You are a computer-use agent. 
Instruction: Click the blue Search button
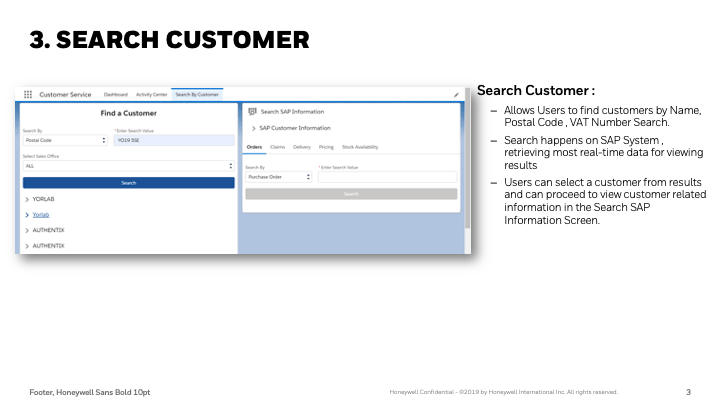(x=128, y=183)
